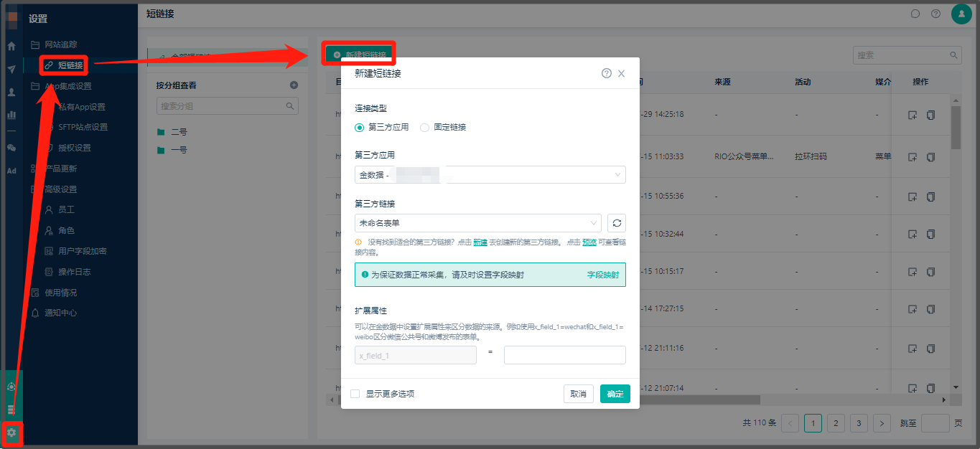
Task: Click the 跳至 page number input
Action: tap(935, 423)
